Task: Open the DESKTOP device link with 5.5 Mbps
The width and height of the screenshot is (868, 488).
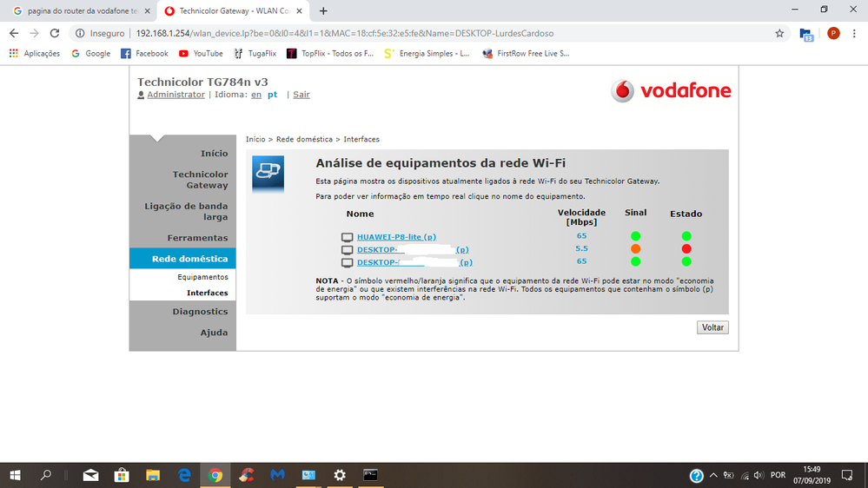Action: (413, 249)
